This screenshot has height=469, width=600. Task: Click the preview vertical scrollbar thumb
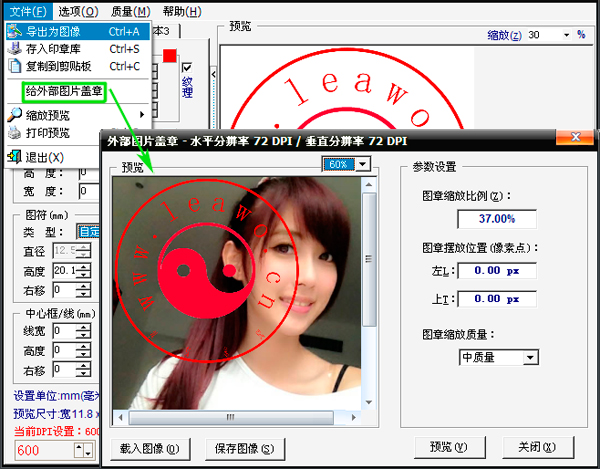(368, 259)
